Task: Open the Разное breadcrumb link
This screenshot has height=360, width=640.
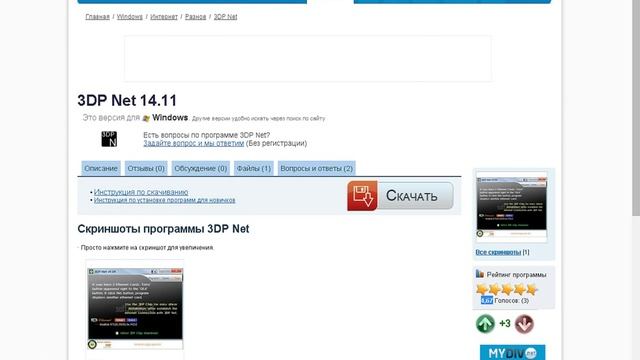Action: 196,17
